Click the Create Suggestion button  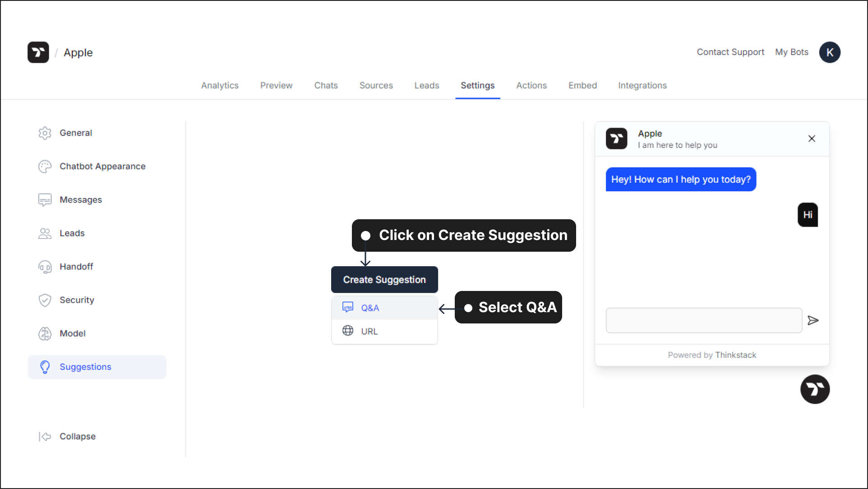(x=384, y=280)
